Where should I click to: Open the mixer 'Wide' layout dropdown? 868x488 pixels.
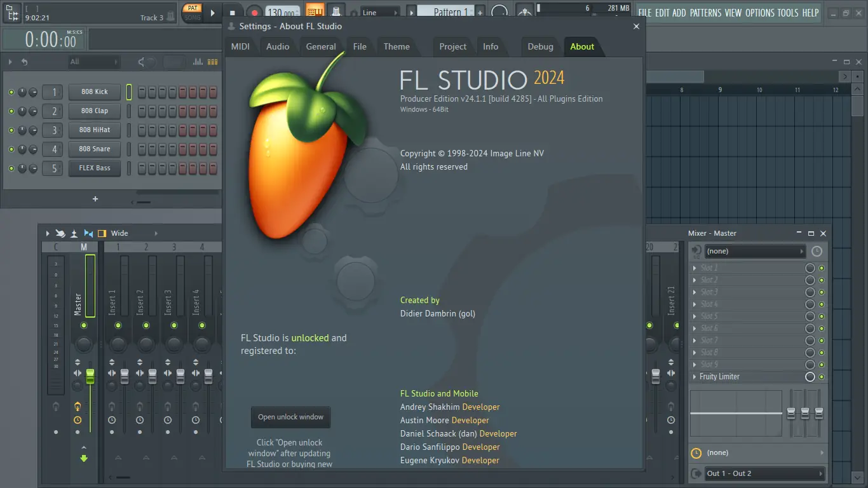click(x=135, y=233)
